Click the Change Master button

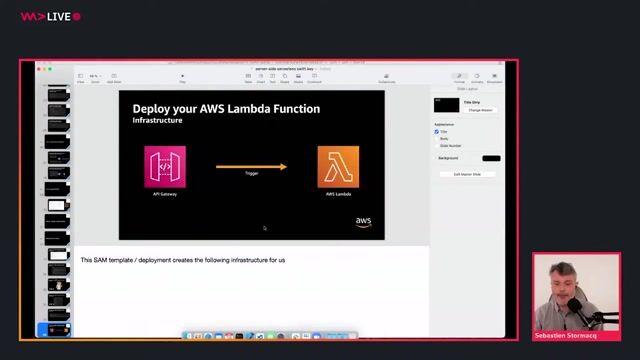coord(480,110)
